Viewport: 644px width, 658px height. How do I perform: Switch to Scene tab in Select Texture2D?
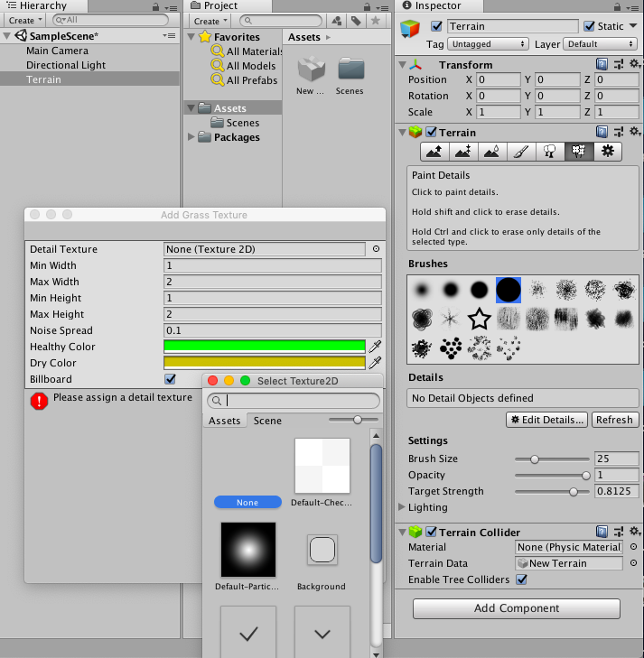(267, 421)
